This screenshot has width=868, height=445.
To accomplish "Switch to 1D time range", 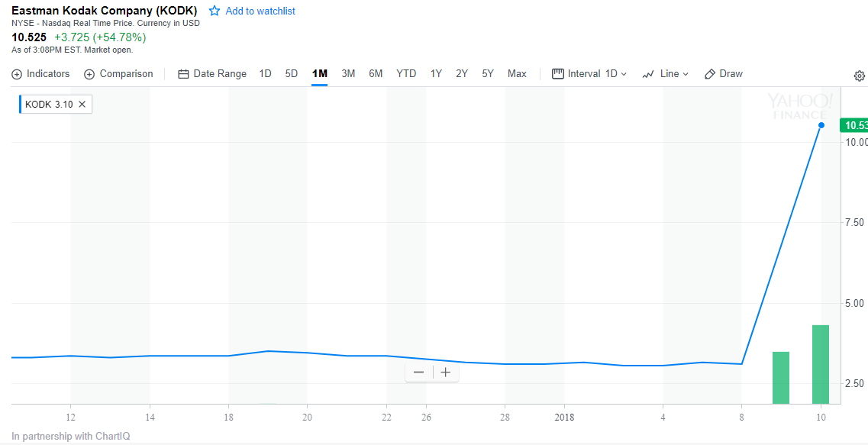I will click(265, 73).
